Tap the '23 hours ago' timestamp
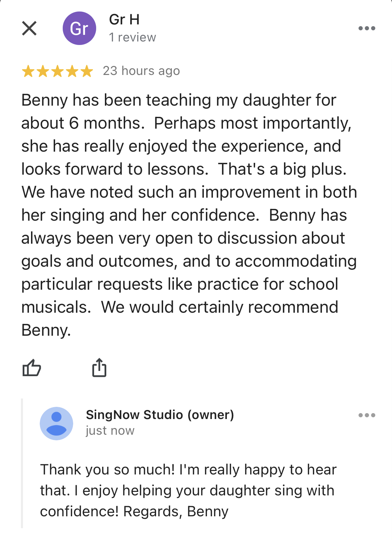The height and width of the screenshot is (540, 392). point(141,71)
